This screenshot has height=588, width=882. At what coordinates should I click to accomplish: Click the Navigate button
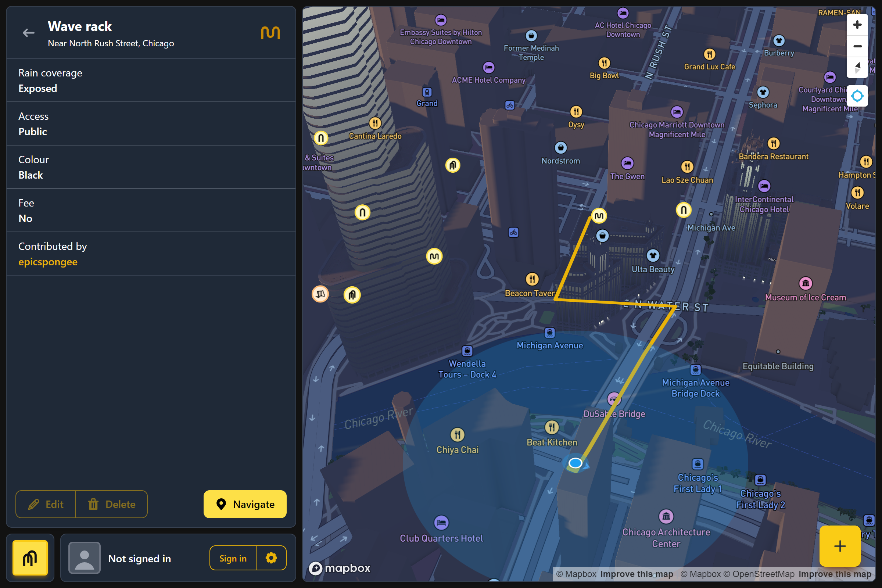[245, 504]
